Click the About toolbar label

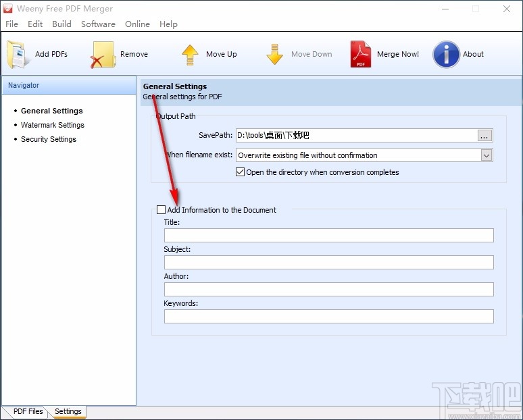473,54
